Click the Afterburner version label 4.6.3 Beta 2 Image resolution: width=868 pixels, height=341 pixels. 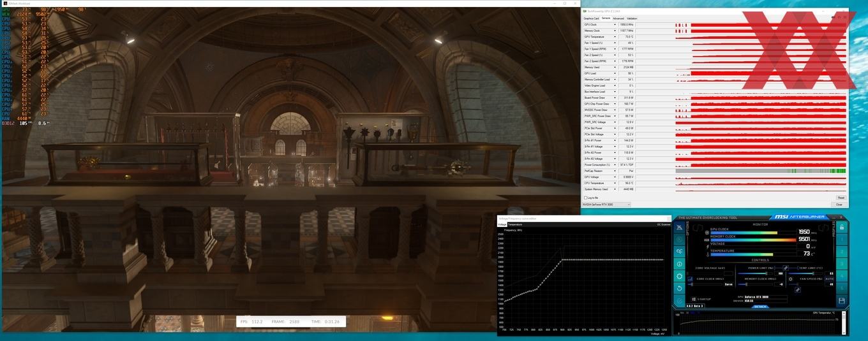695,306
